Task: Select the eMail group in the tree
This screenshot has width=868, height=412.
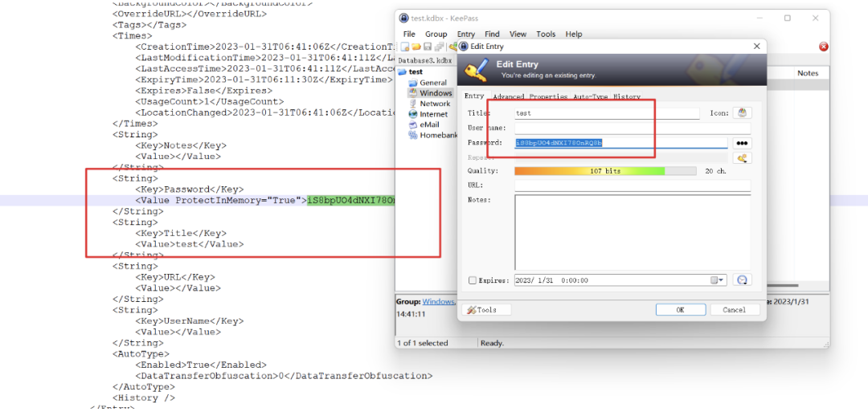Action: click(x=429, y=124)
